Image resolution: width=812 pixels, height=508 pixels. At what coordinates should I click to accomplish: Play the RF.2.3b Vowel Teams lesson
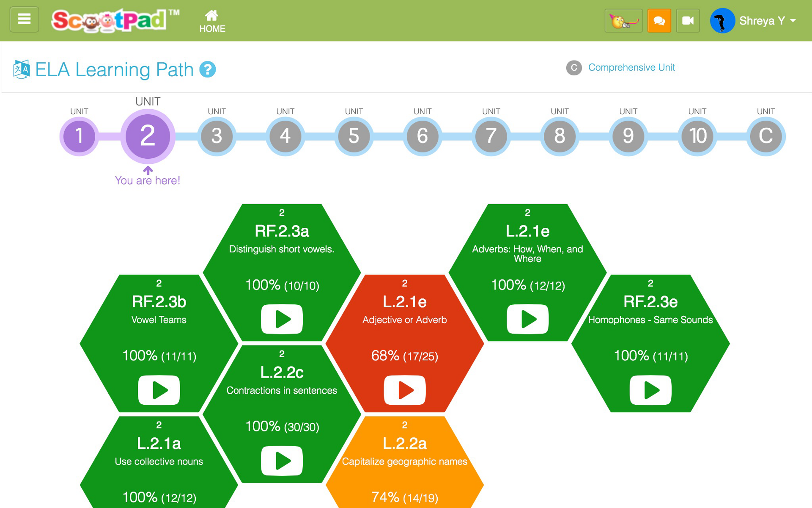coord(159,390)
